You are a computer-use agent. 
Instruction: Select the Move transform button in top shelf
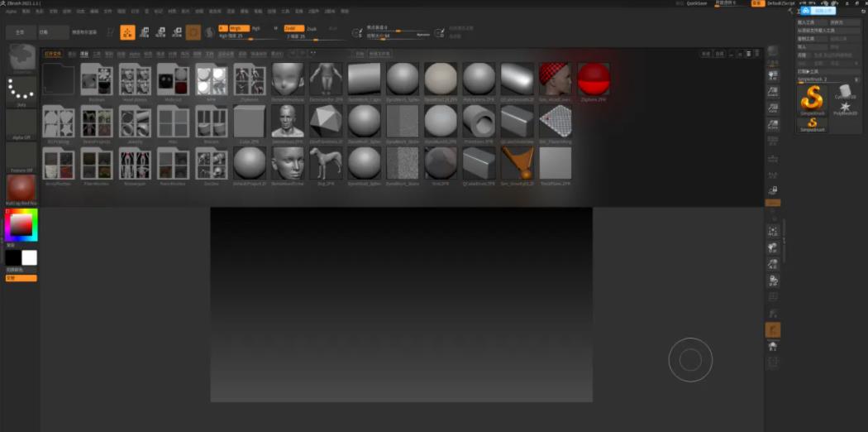coord(144,32)
